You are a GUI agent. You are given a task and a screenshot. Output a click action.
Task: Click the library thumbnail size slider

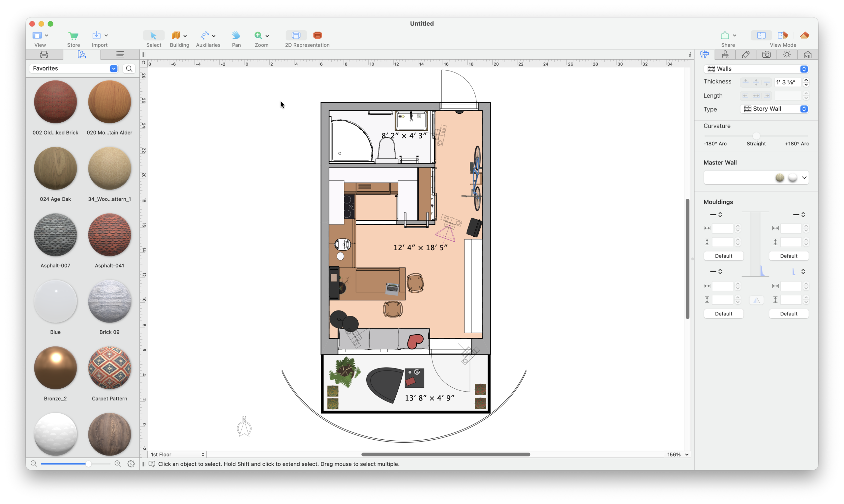point(75,463)
